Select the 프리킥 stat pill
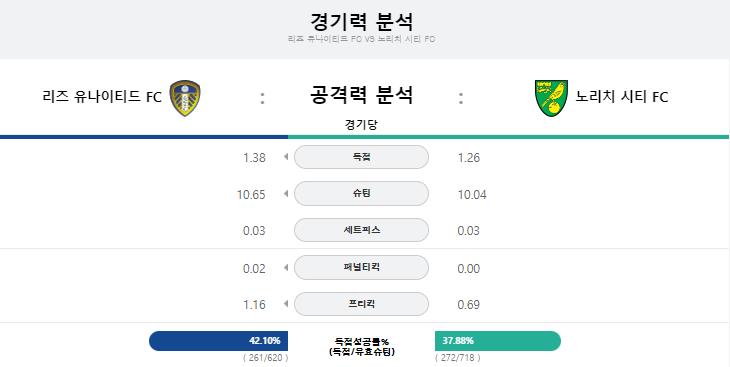This screenshot has width=730, height=367. click(x=361, y=304)
